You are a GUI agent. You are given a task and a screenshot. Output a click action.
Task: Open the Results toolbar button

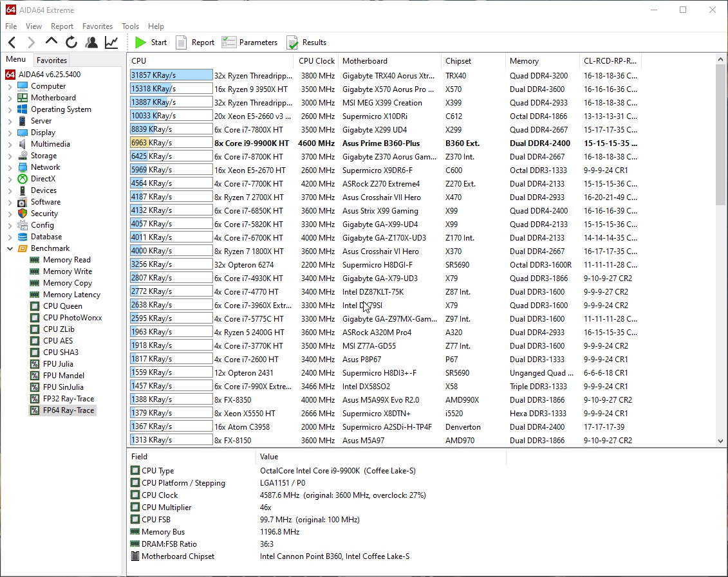(x=306, y=42)
